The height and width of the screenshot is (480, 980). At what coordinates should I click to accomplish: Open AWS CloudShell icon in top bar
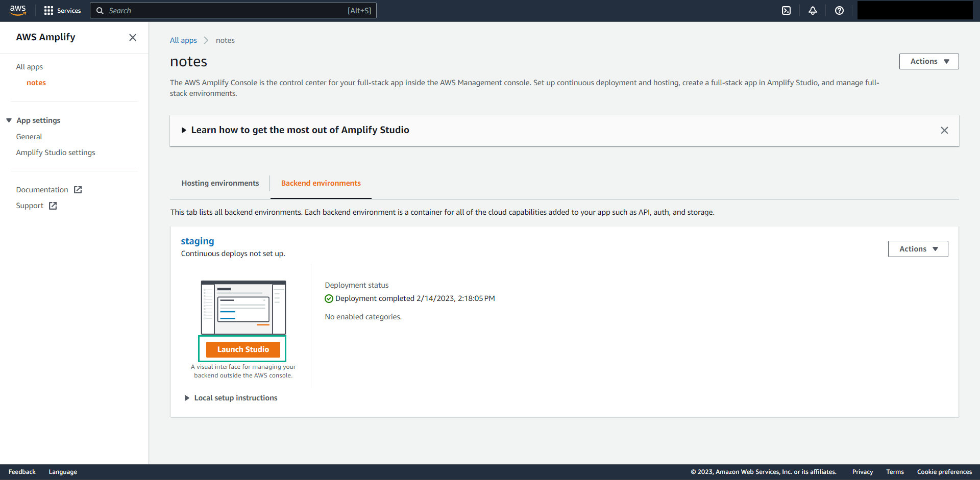click(x=786, y=11)
